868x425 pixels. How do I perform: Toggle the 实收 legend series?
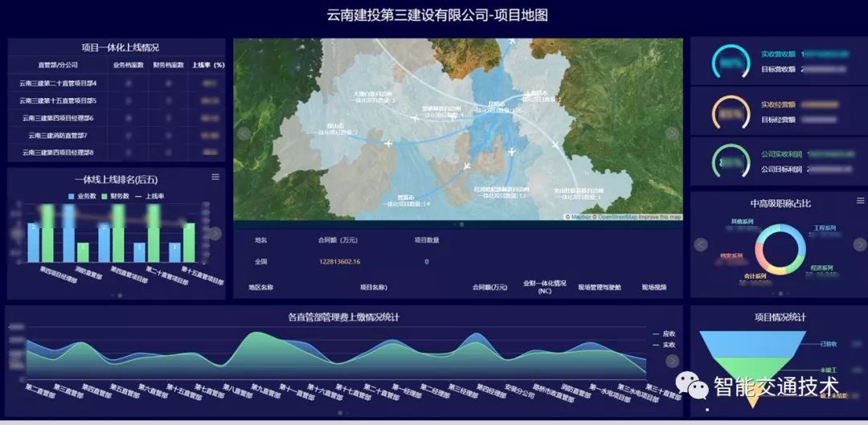(664, 345)
